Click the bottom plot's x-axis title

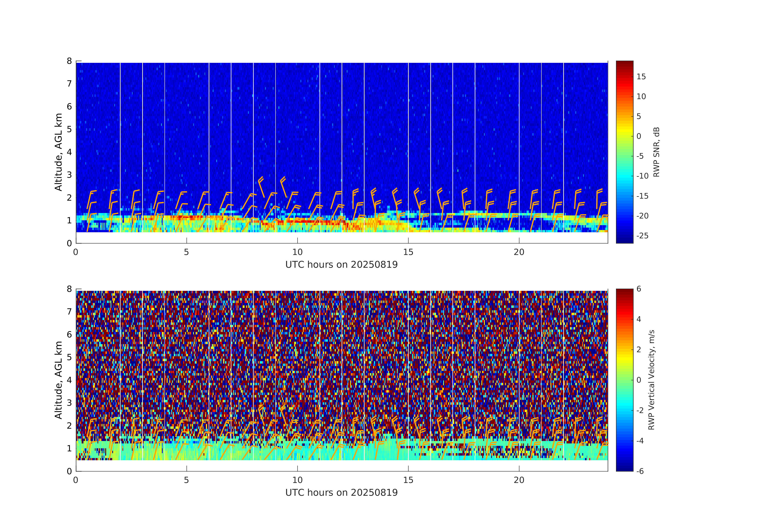341,493
